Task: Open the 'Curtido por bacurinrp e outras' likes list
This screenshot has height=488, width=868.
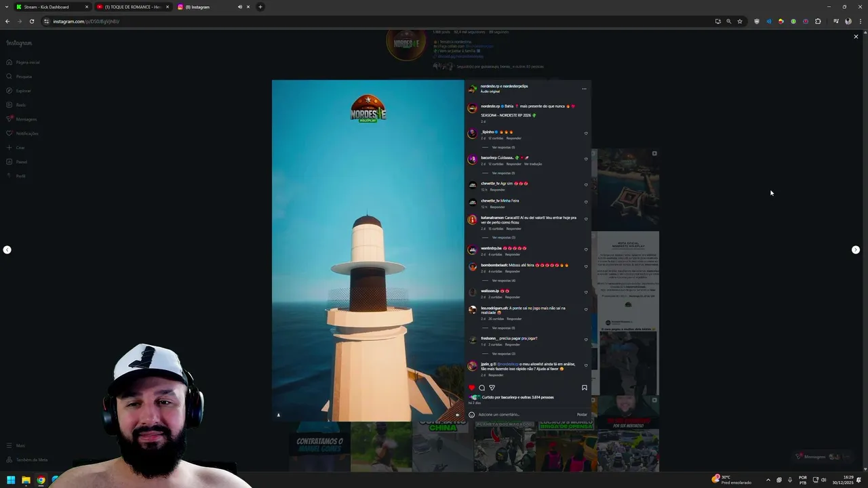Action: [x=518, y=397]
